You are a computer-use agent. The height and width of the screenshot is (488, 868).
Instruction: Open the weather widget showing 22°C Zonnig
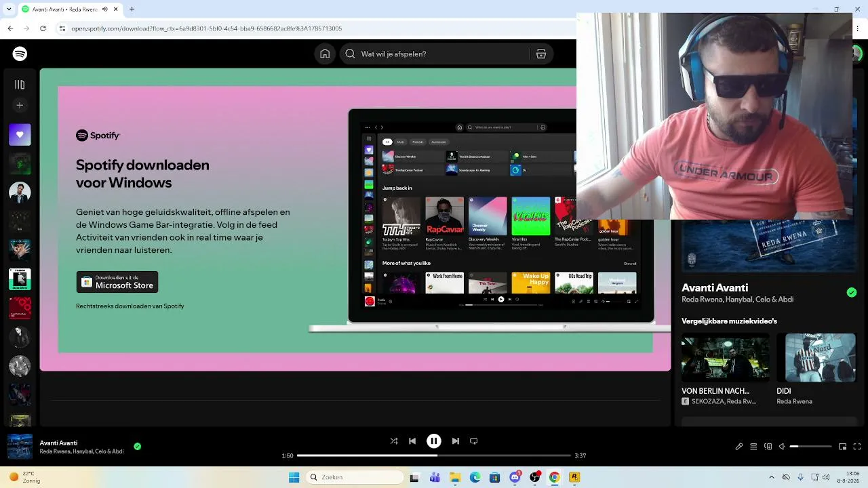point(26,478)
